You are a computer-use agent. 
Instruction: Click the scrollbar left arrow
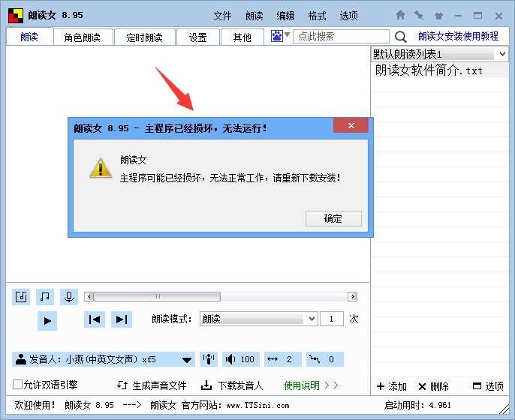click(x=89, y=297)
